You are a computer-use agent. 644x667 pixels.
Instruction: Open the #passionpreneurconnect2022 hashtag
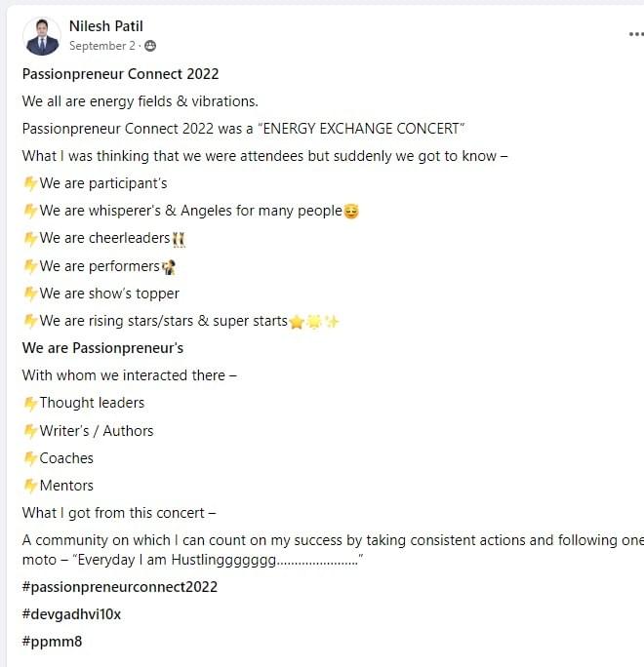tap(120, 587)
